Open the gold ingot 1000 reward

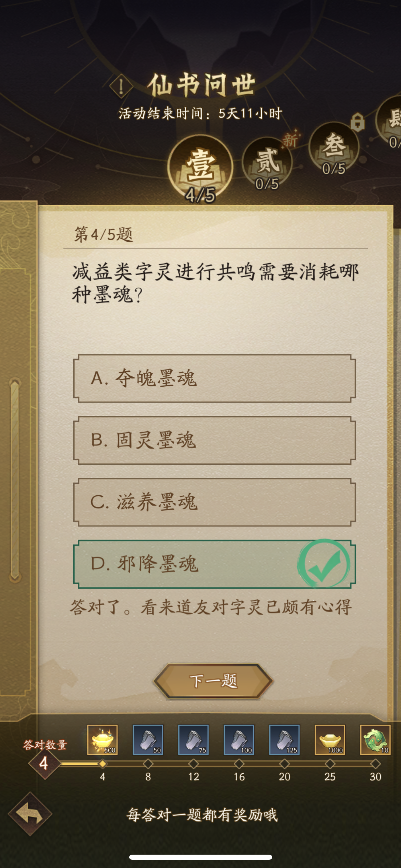point(330,740)
